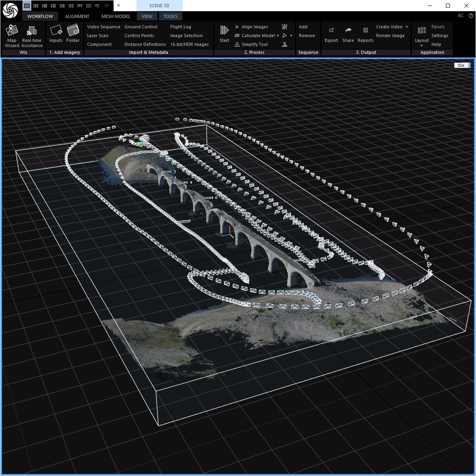
Task: Select control point labeled point 4
Action: click(185, 182)
